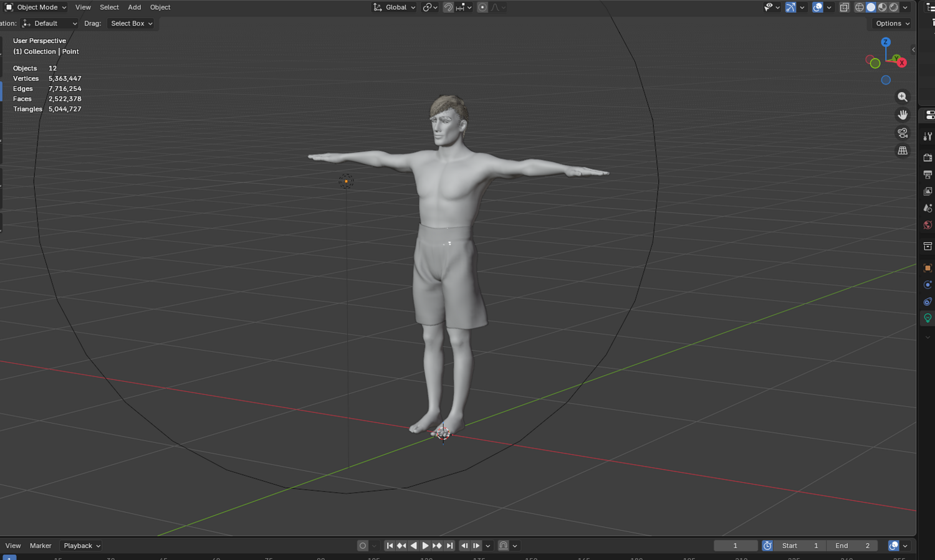The image size is (935, 560).
Task: Click the blue Z axis on the gizmo
Action: click(x=886, y=42)
